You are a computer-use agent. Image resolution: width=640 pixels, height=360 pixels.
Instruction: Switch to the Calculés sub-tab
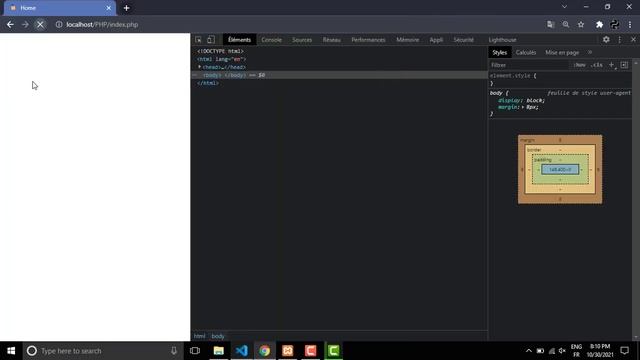pyautogui.click(x=526, y=52)
